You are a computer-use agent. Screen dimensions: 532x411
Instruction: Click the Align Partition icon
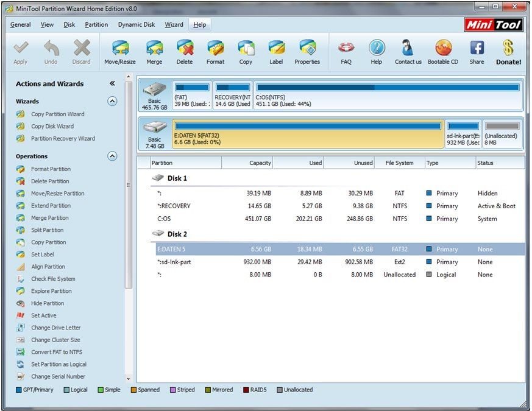coord(20,267)
